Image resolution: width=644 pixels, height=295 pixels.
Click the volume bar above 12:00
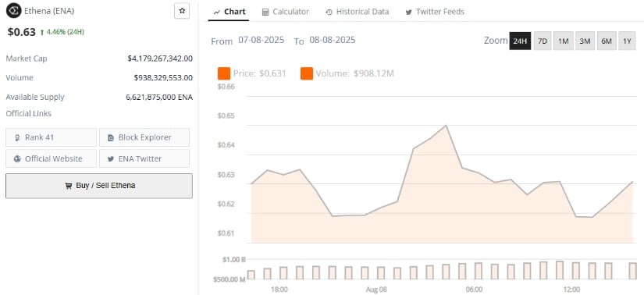[576, 271]
